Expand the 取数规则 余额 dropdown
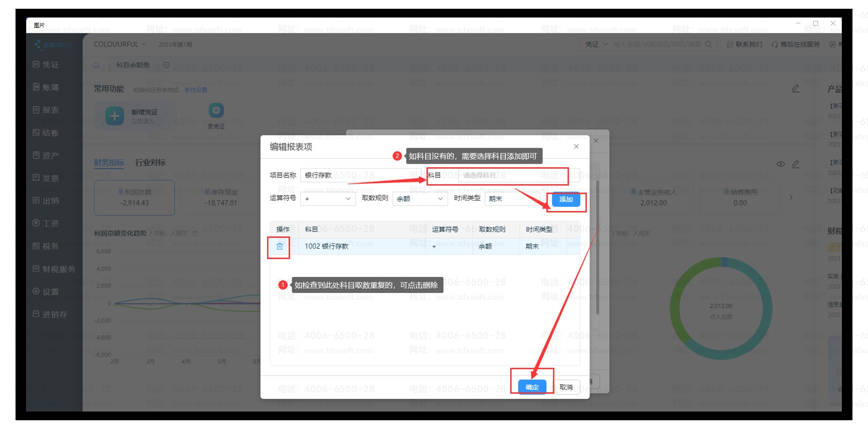 (419, 199)
